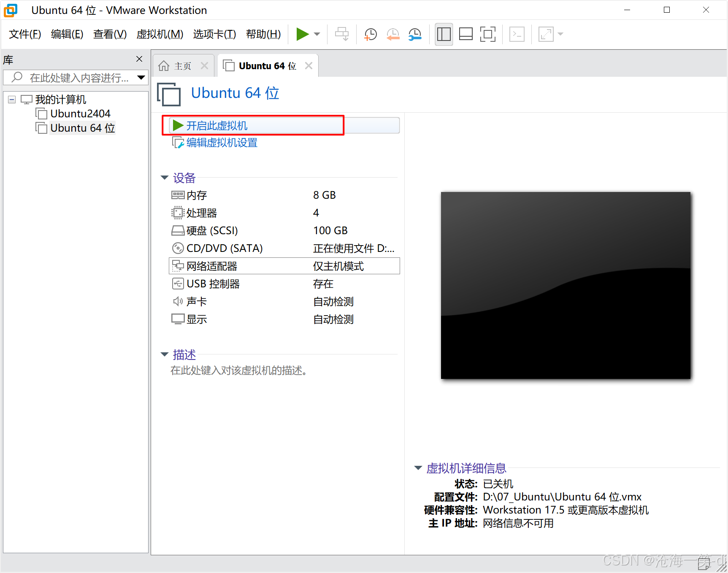Click the memory chip icon
728x573 pixels.
pyautogui.click(x=178, y=195)
